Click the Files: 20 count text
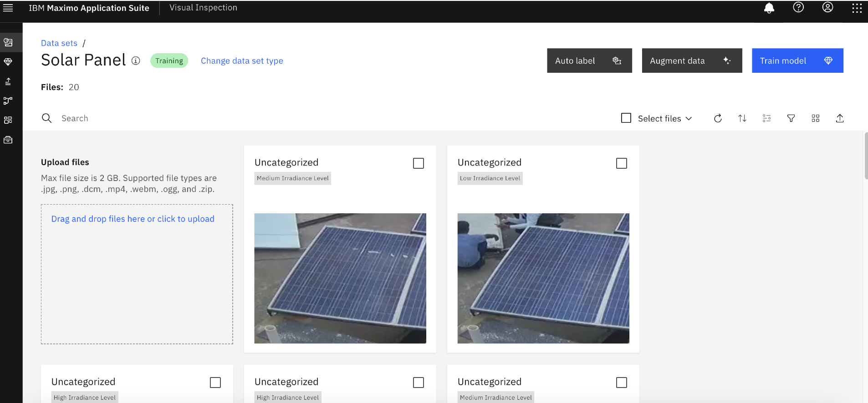Viewport: 868px width, 403px height. pyautogui.click(x=60, y=87)
